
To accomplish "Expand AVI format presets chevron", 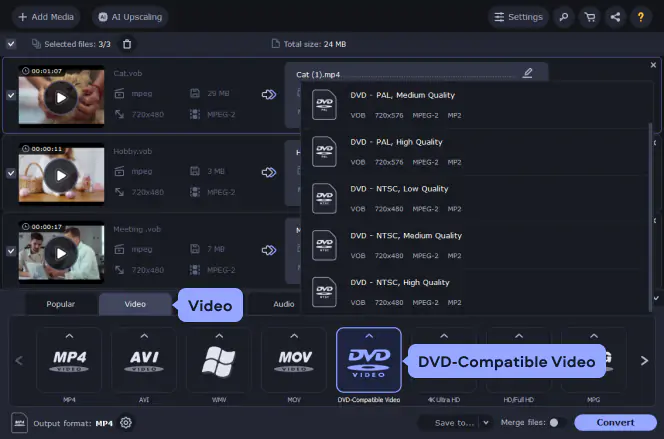I will pos(144,336).
